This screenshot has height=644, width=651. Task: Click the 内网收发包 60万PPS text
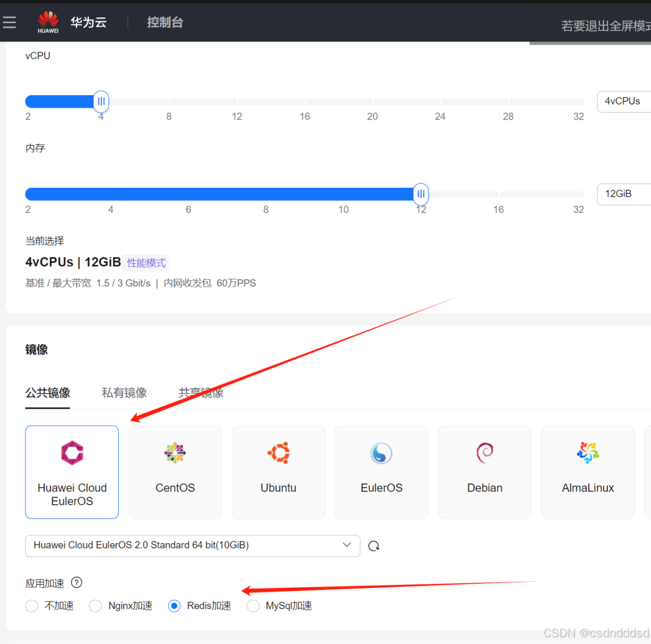210,283
